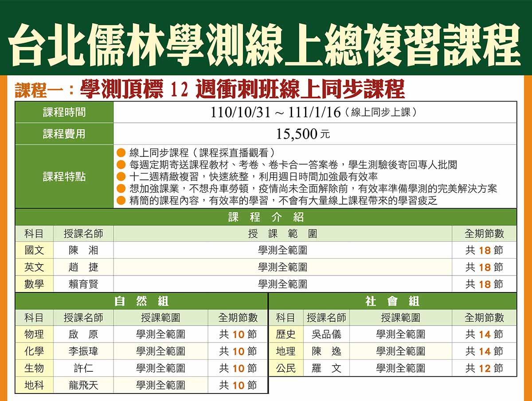Viewport: 532px width, 401px height.
Task: Click the 公民 subject cell
Action: [x=286, y=368]
